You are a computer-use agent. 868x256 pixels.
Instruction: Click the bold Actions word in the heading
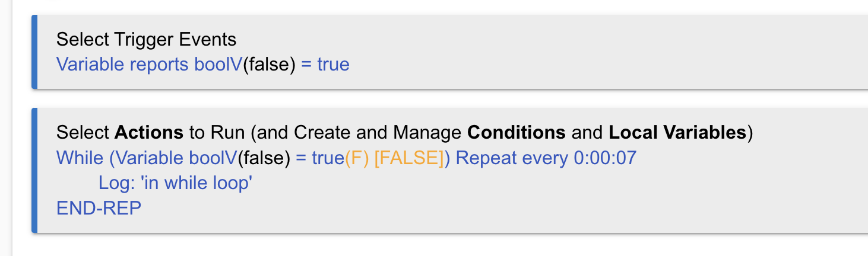[x=148, y=132]
